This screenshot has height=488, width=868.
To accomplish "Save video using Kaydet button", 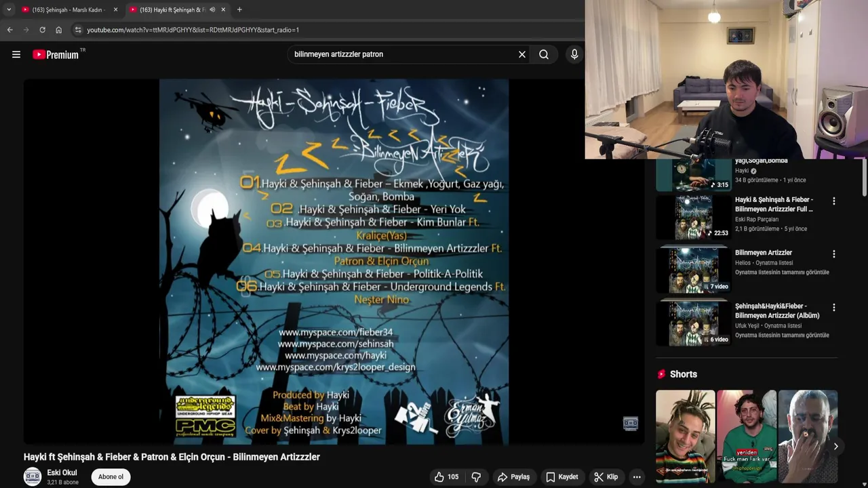I will tap(562, 477).
